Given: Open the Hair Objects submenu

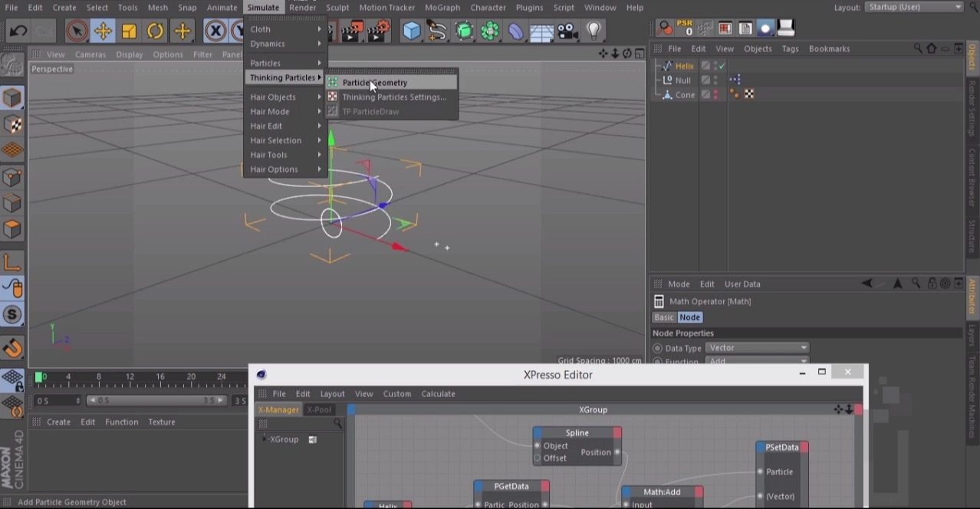Looking at the screenshot, I should (x=285, y=97).
